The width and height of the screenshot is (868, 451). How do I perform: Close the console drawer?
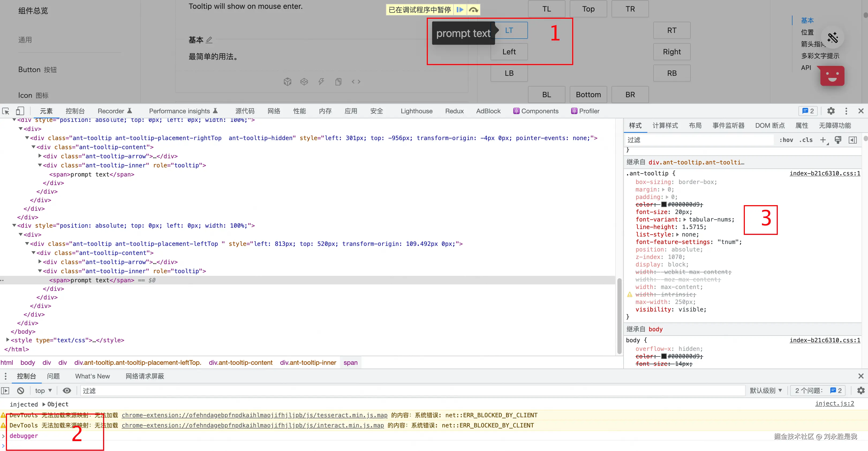(861, 376)
